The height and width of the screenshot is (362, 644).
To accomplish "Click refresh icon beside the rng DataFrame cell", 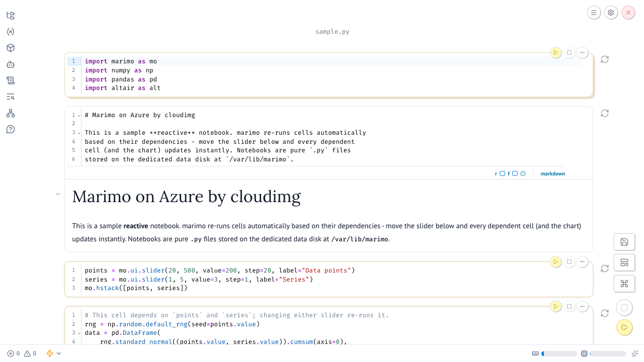I will pyautogui.click(x=605, y=313).
